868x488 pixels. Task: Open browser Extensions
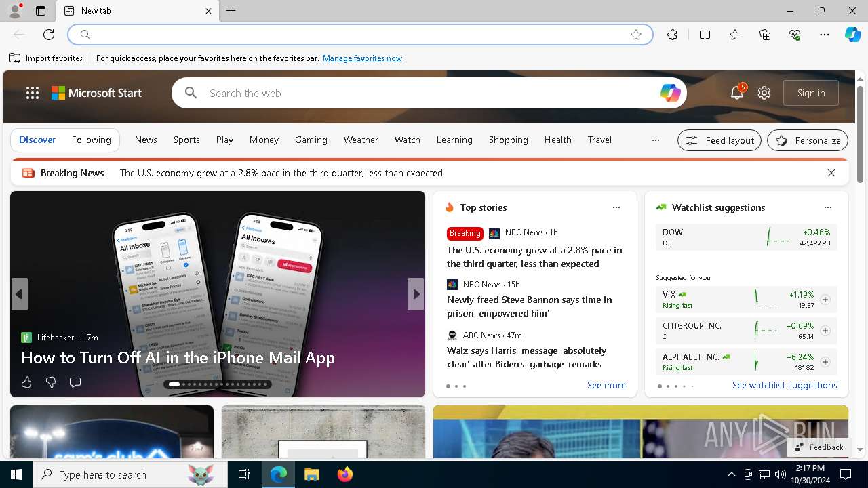pos(672,35)
